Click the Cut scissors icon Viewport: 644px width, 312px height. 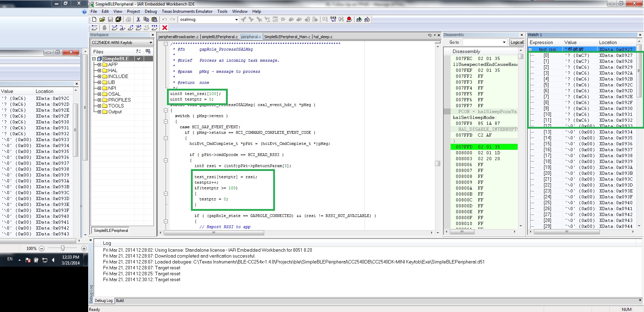[138, 19]
